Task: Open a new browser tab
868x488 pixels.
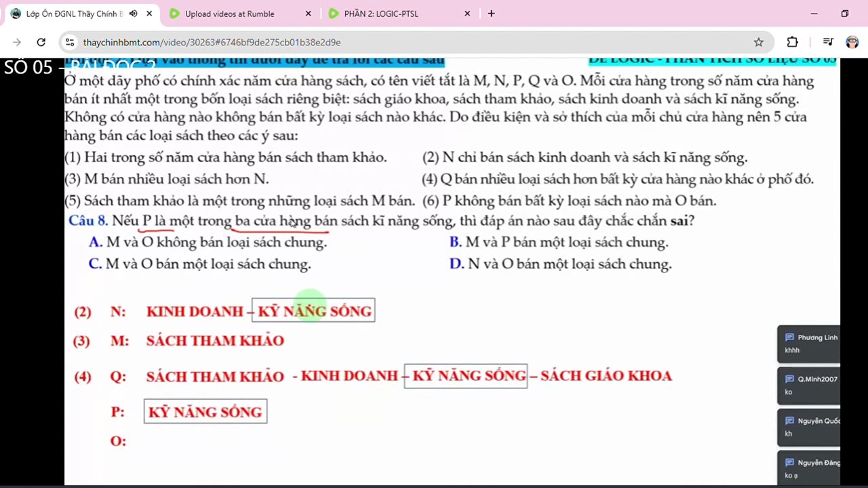Action: 491,14
